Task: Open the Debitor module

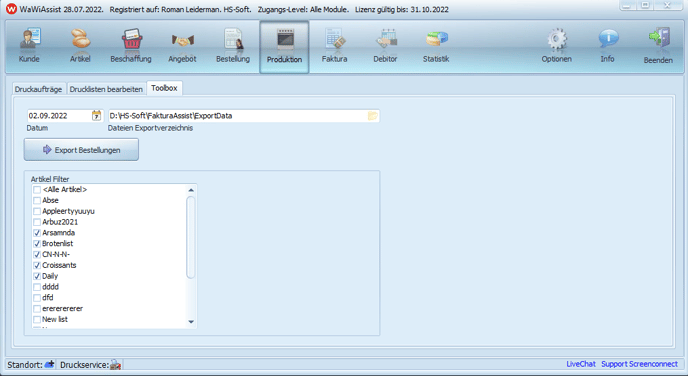Action: 385,46
